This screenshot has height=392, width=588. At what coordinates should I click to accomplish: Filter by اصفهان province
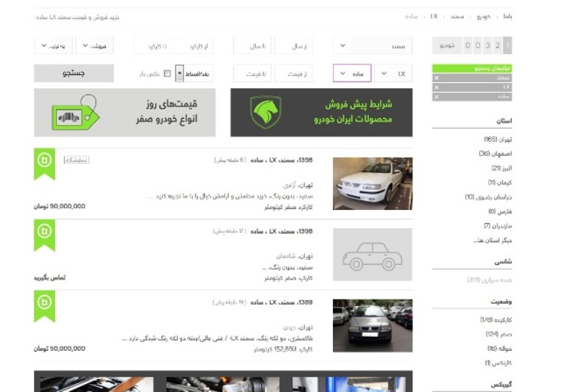(x=495, y=153)
